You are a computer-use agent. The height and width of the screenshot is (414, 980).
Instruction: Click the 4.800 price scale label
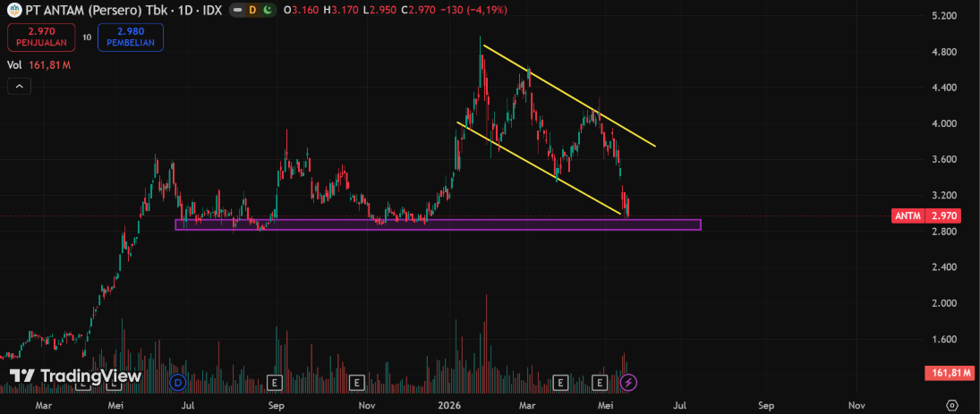click(x=943, y=52)
